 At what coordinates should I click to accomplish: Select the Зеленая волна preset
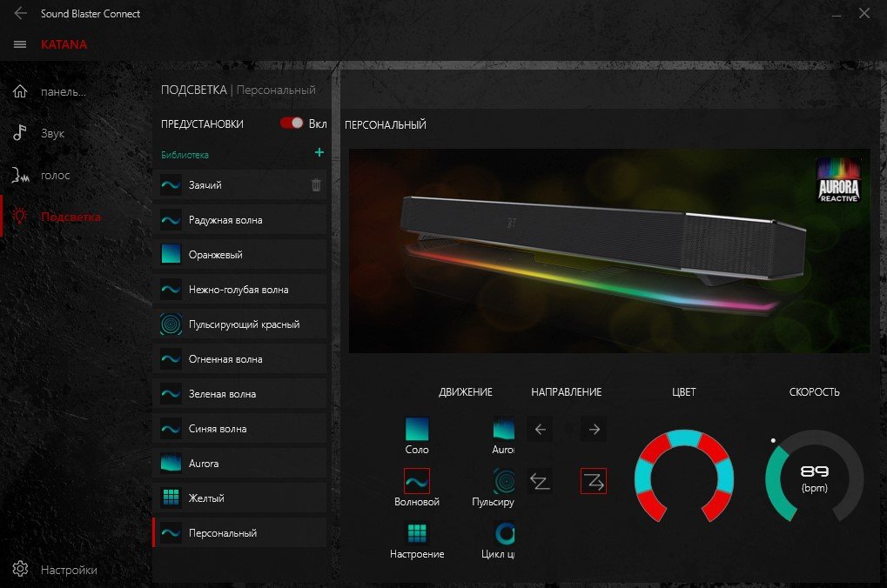239,393
